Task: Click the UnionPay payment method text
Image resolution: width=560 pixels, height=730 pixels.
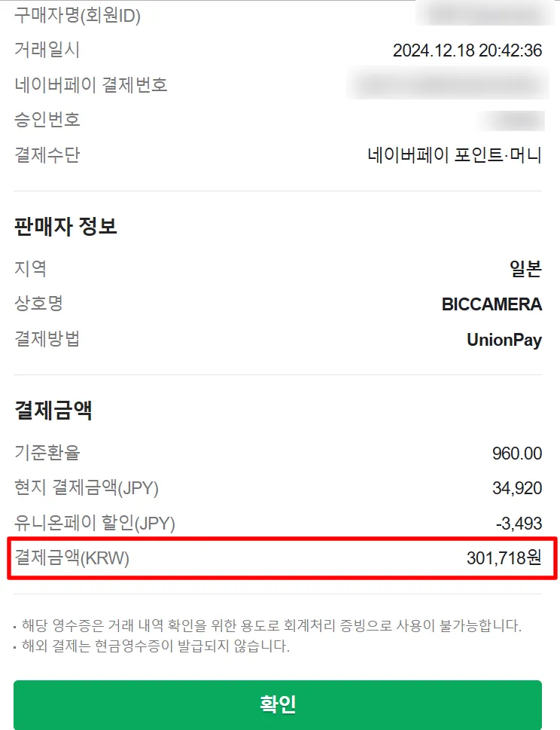Action: [504, 341]
